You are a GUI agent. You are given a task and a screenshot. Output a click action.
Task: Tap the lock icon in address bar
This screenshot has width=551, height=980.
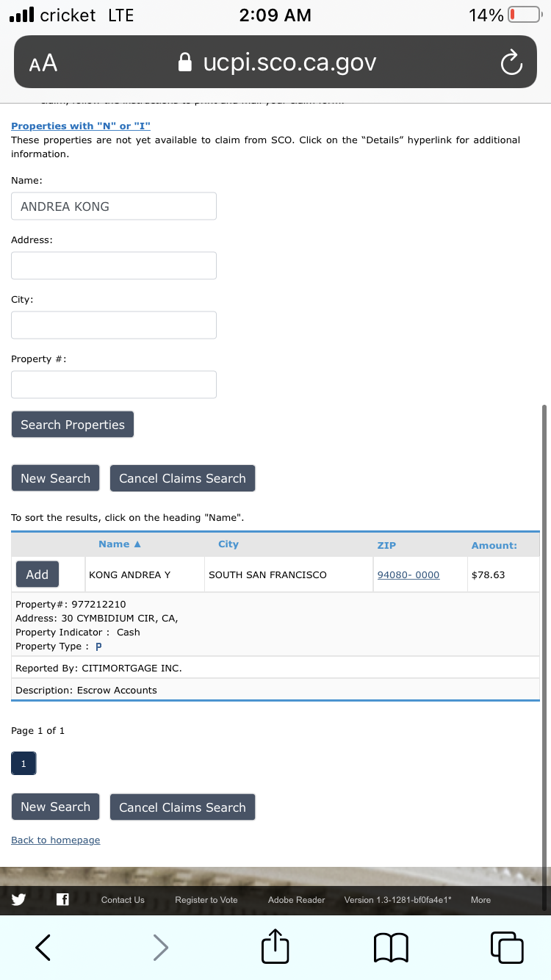coord(187,62)
